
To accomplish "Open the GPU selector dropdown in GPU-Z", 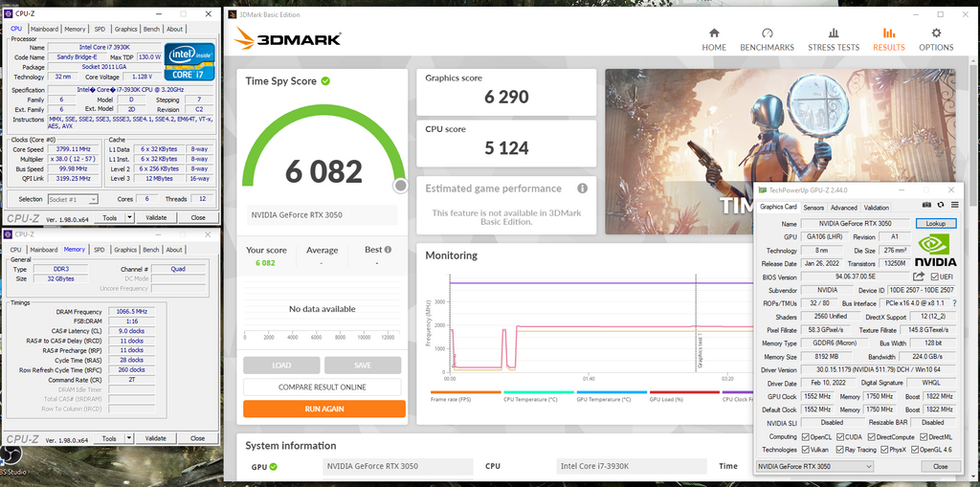I will click(x=814, y=466).
